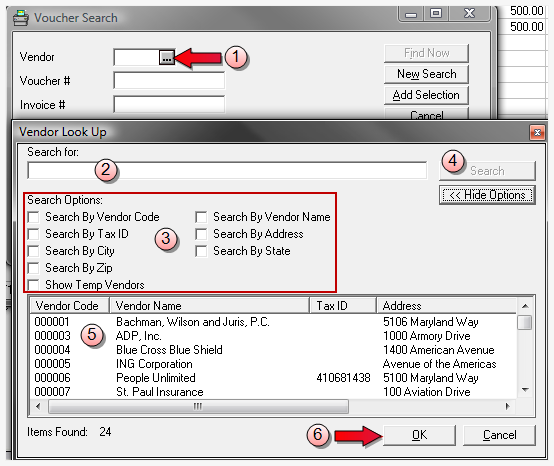
Task: Click Bachman, Wilson and Juris, P.C.
Action: pos(193,322)
